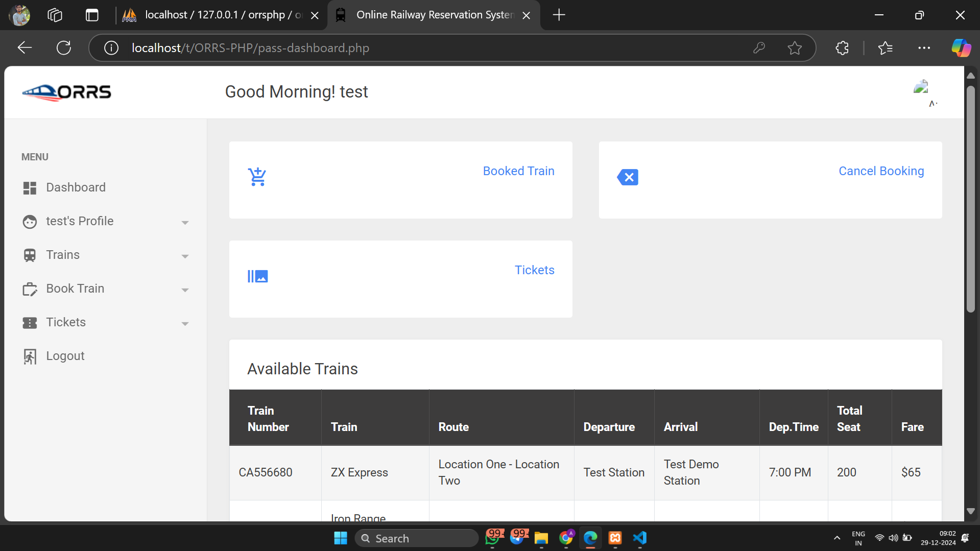Expand the Tickets sidebar submenu
This screenshot has width=980, height=551.
pos(185,323)
